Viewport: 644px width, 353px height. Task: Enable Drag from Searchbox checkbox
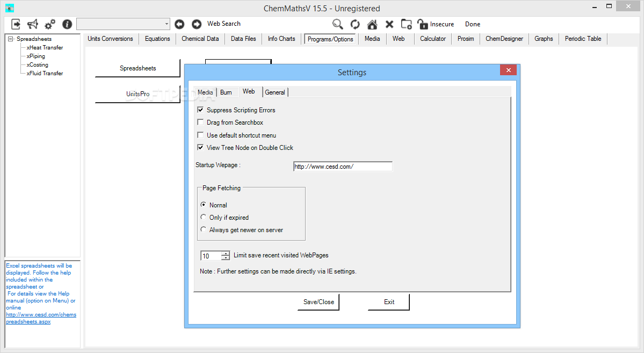(x=200, y=122)
